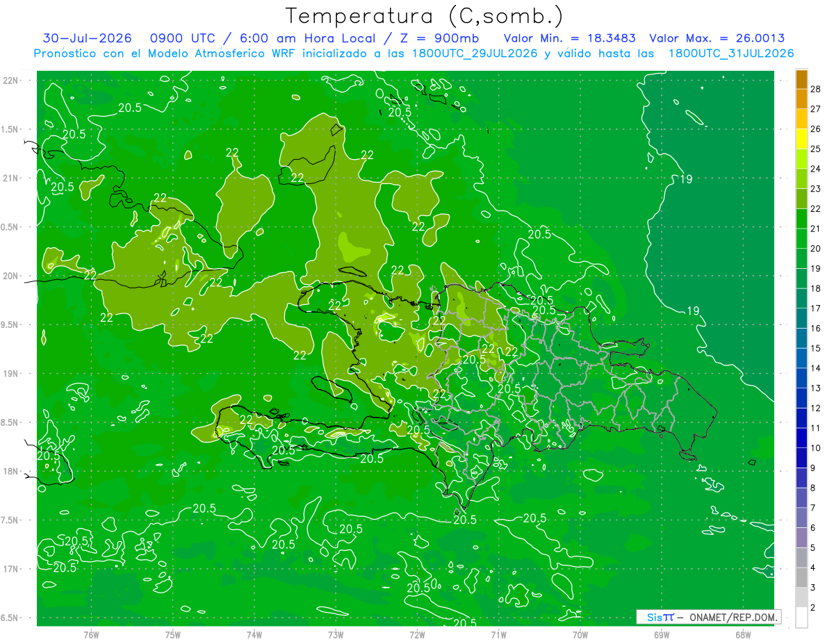This screenshot has width=834, height=644.
Task: Click the '75W' longitude axis label
Action: point(172,635)
